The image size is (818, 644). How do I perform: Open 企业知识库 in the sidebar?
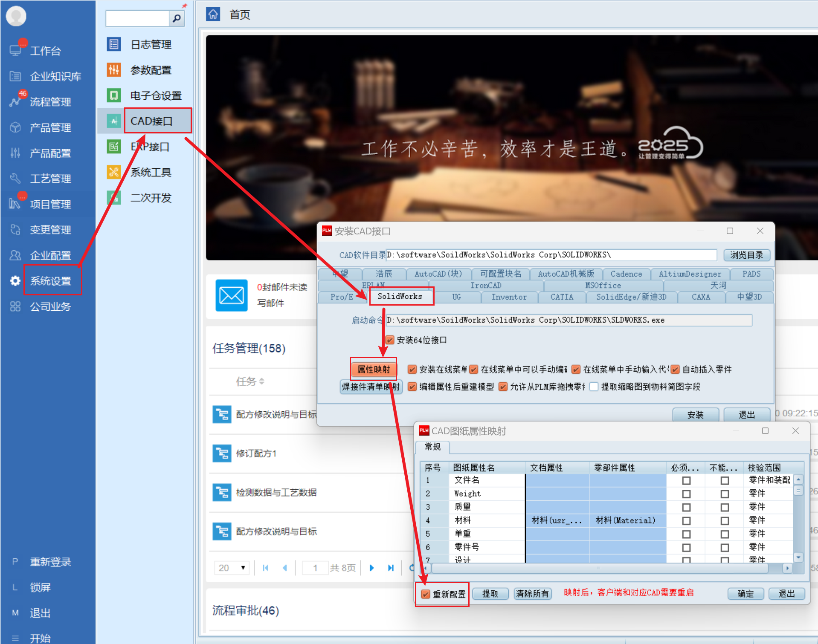55,76
